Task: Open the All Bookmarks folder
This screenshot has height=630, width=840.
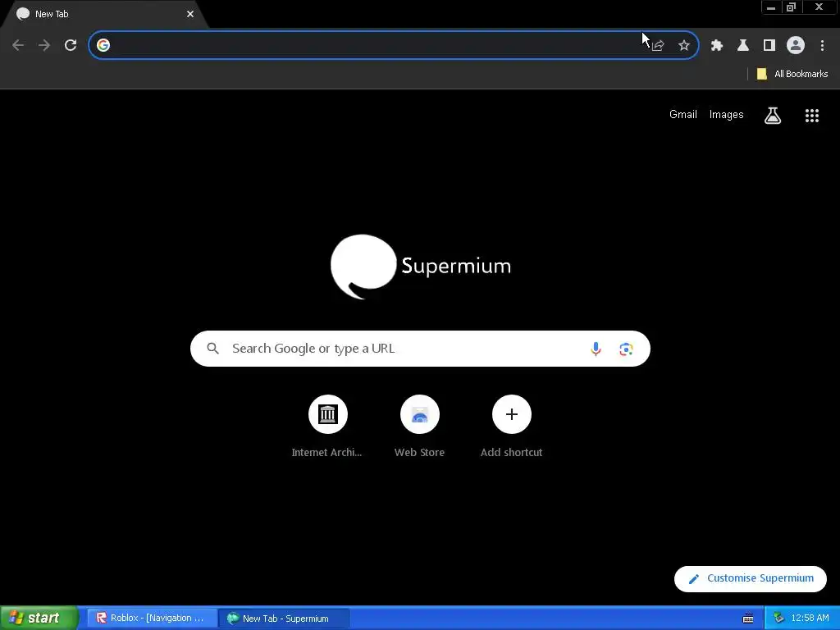Action: click(x=792, y=74)
